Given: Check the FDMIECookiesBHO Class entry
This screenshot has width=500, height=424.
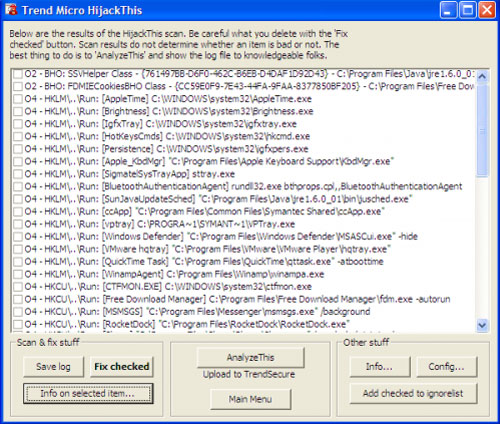Looking at the screenshot, I should point(18,86).
